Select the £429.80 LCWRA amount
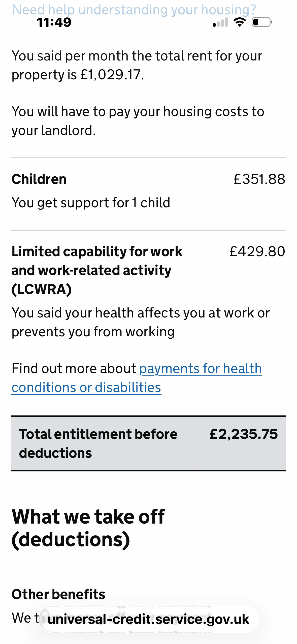This screenshot has height=644, width=297. click(257, 251)
